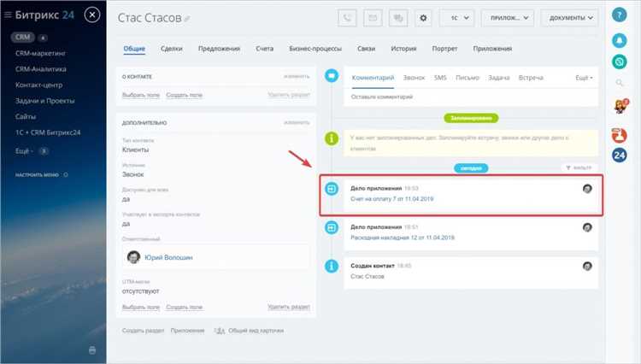The image size is (641, 364).
Task: Click Выбрать поле in О контакте section
Action: (x=141, y=95)
